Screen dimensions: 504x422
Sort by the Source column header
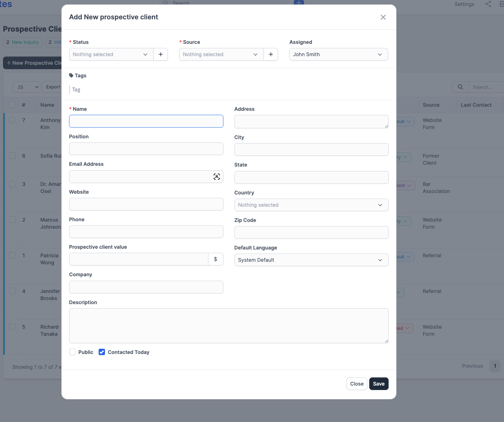[x=431, y=105]
